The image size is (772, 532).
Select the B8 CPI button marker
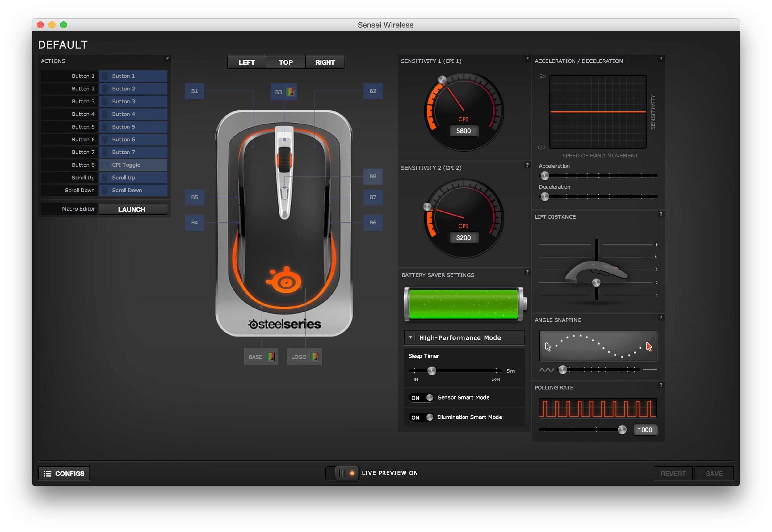373,176
